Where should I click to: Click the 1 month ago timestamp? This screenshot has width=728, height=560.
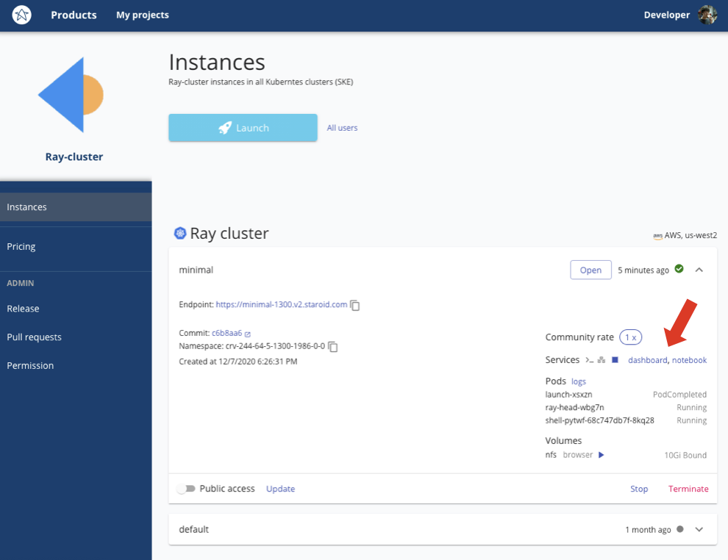(648, 529)
